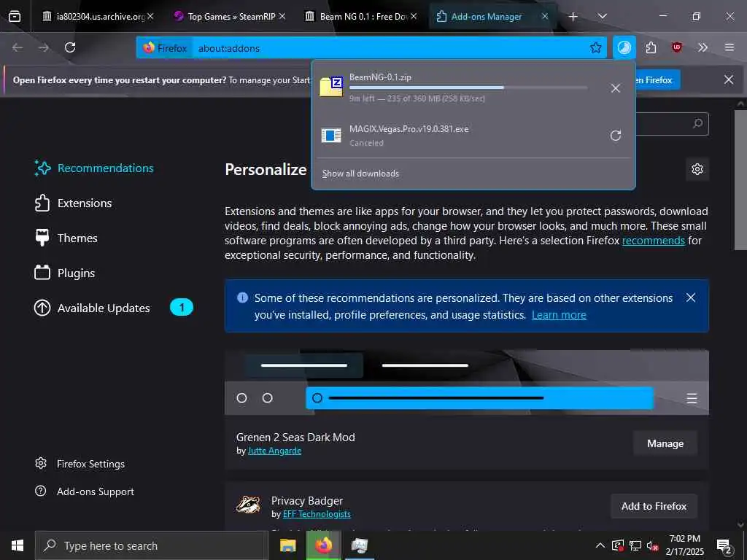Click the forward navigation arrow
Screen dimensions: 747x560
pyautogui.click(x=44, y=47)
